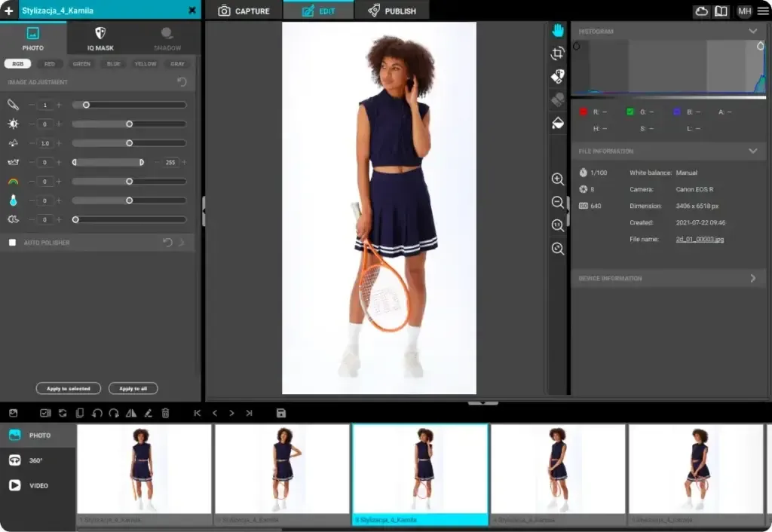This screenshot has width=772, height=532.
Task: Collapse the File Information section
Action: (752, 151)
